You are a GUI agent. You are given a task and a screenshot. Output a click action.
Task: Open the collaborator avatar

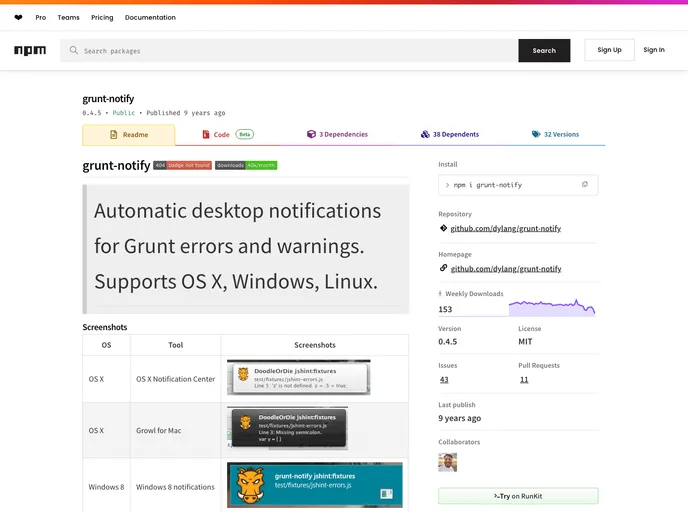click(x=448, y=462)
